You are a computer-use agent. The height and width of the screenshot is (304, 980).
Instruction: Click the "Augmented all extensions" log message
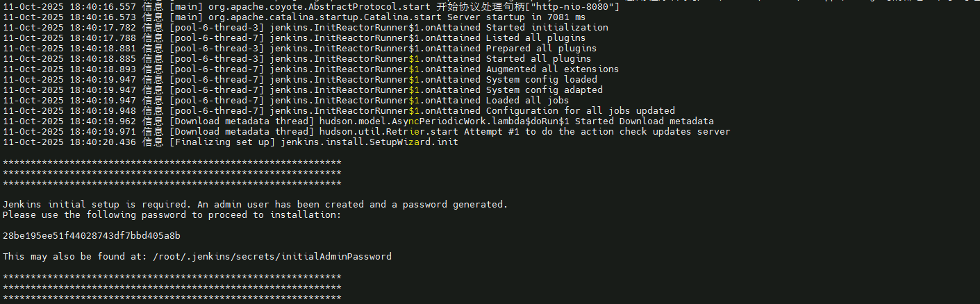[552, 69]
